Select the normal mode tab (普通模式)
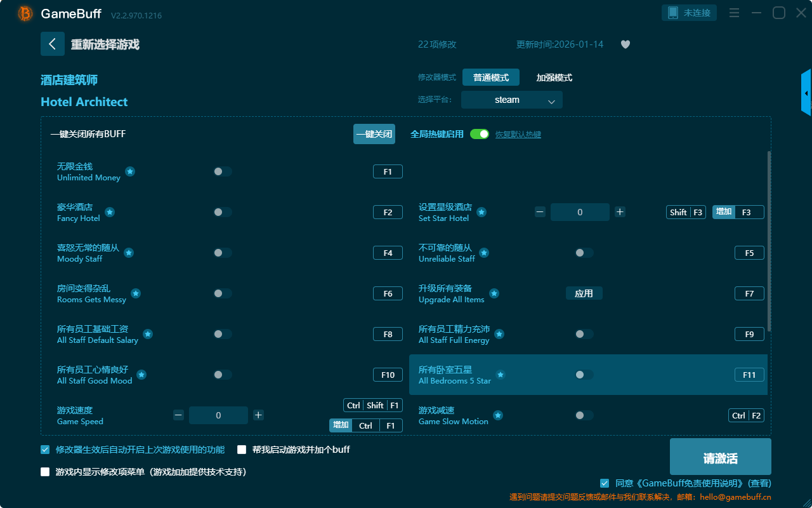Viewport: 812px width, 508px height. coord(491,77)
